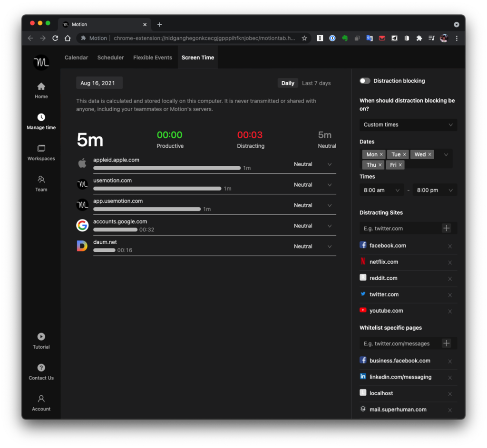This screenshot has width=487, height=448.
Task: Add a distracting site with the plus icon
Action: point(446,229)
